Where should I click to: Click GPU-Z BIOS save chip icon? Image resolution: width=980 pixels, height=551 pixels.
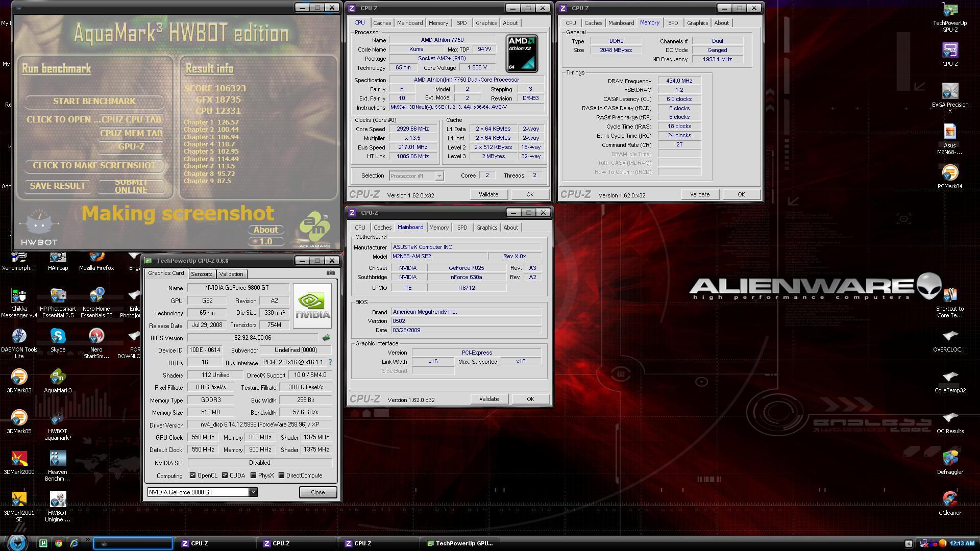(x=326, y=338)
